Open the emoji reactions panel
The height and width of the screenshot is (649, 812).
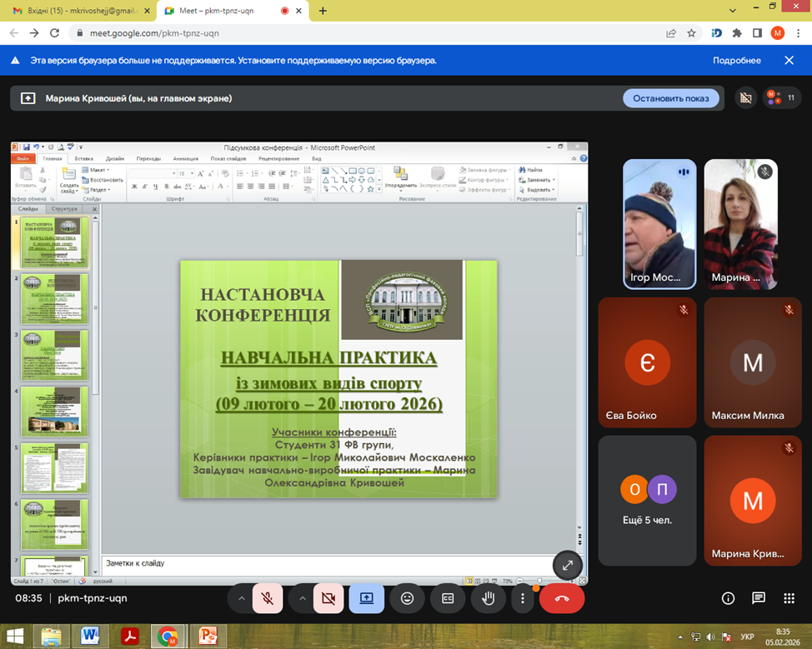[407, 598]
